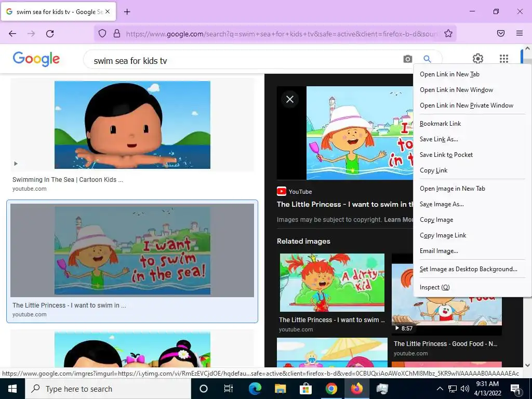Choose Save Link As...
Viewport: 532px width, 399px height.
(472, 139)
